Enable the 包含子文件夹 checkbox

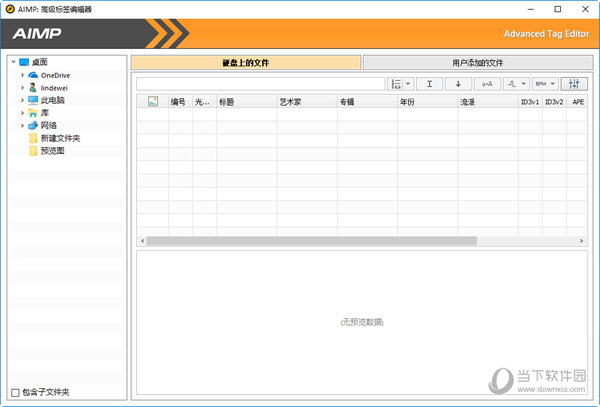(14, 392)
